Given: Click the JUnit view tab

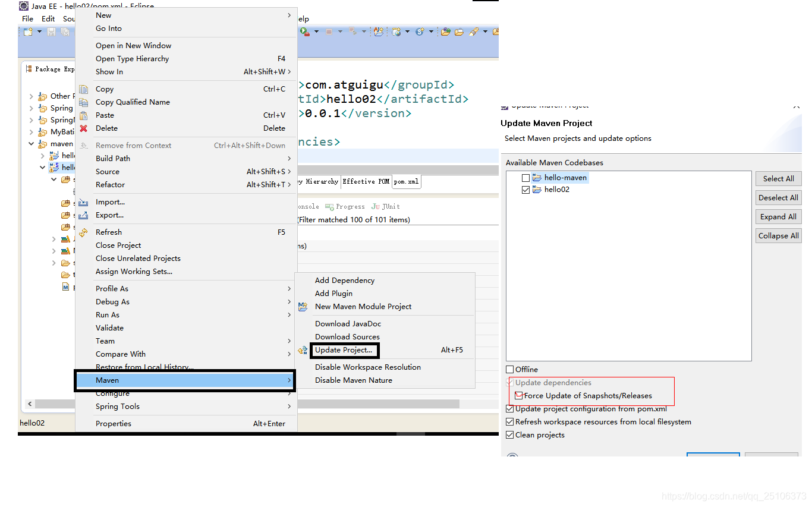Looking at the screenshot, I should (386, 207).
